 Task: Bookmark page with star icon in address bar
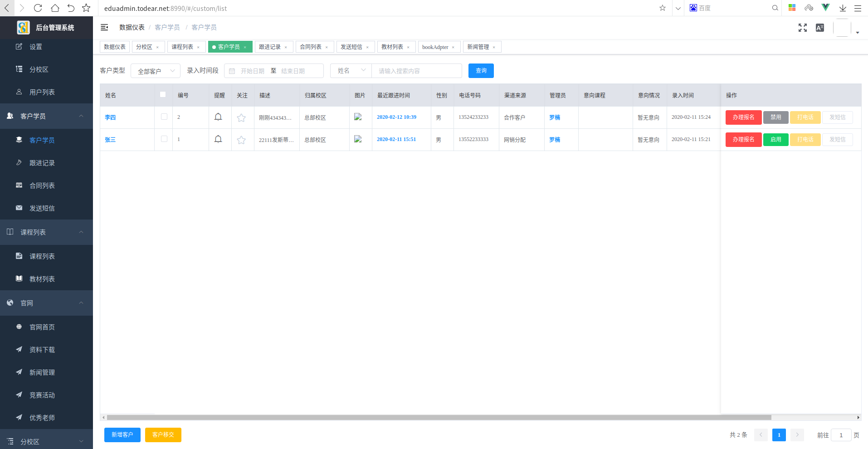pos(663,8)
